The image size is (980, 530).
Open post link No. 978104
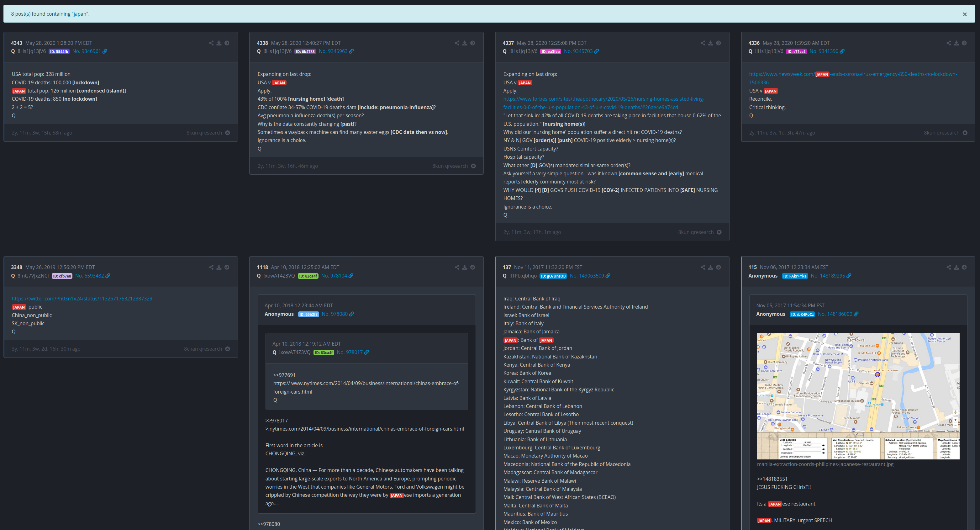pyautogui.click(x=337, y=276)
